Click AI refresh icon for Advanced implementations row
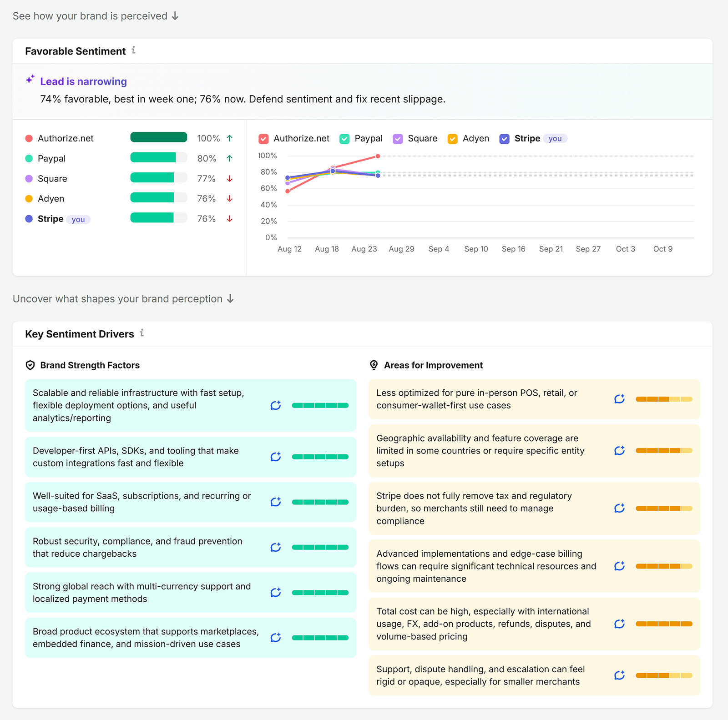The height and width of the screenshot is (720, 728). (620, 566)
